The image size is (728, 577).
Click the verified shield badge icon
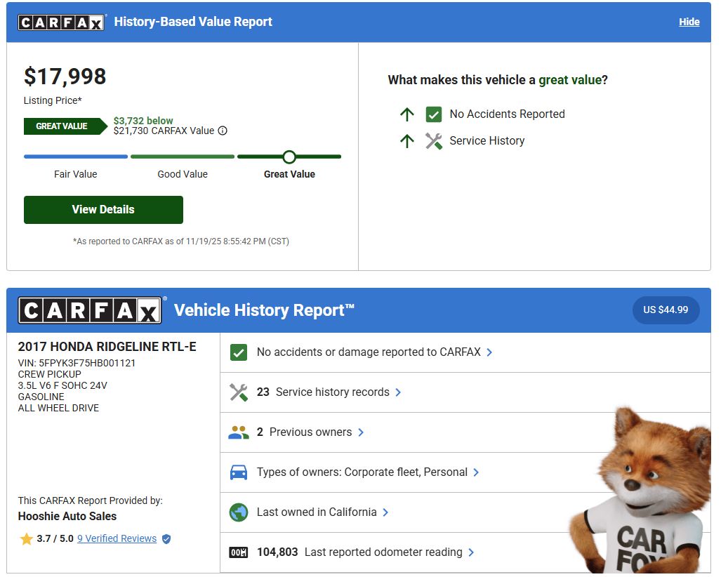coord(166,539)
